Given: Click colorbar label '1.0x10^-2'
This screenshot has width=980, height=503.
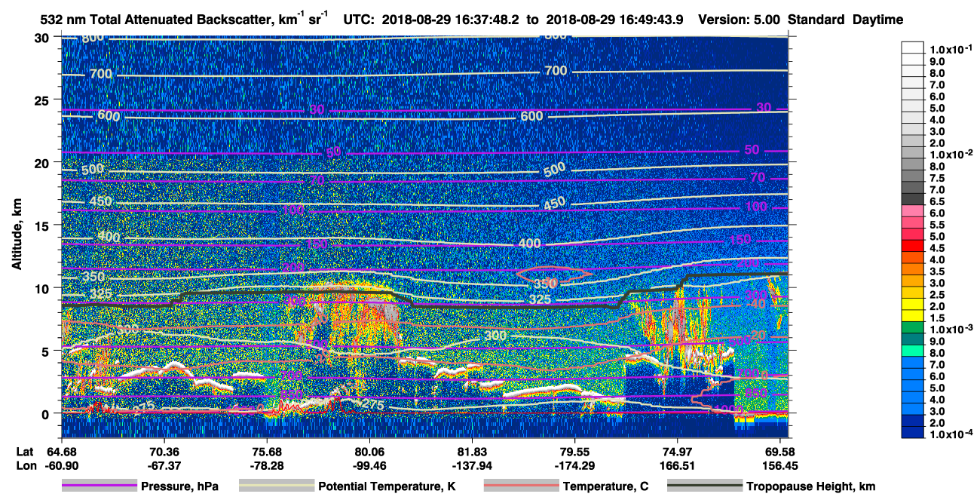Looking at the screenshot, I should (x=951, y=154).
